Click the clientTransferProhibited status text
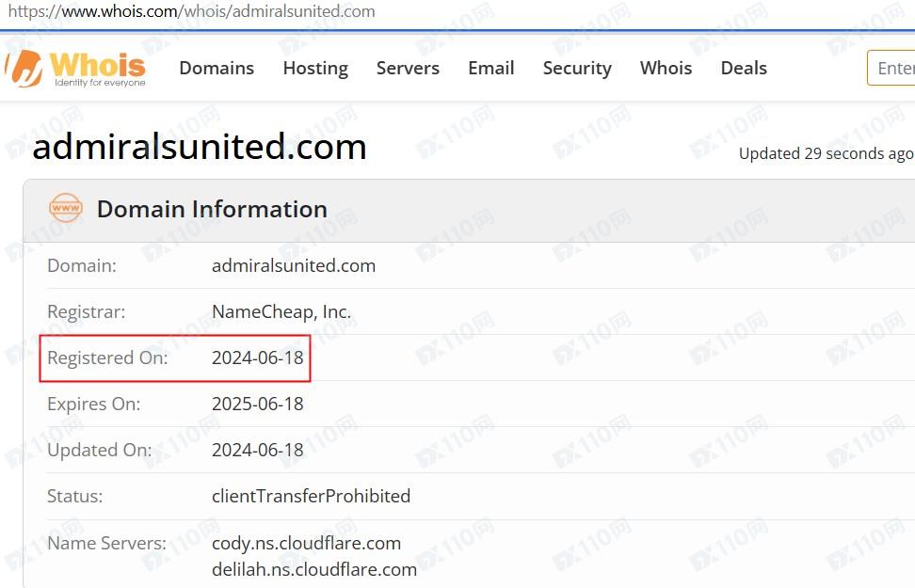Image resolution: width=915 pixels, height=588 pixels. coord(311,496)
